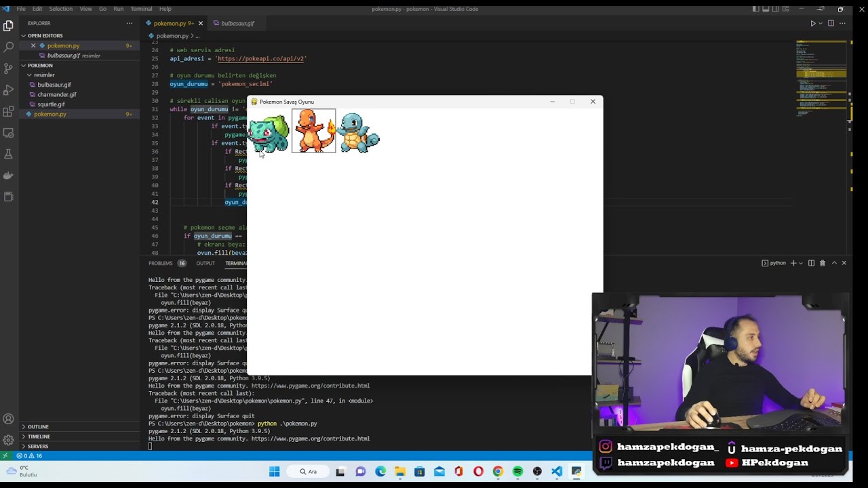The image size is (868, 488).
Task: Toggle secondary sidebar layout icon
Action: tap(775, 9)
